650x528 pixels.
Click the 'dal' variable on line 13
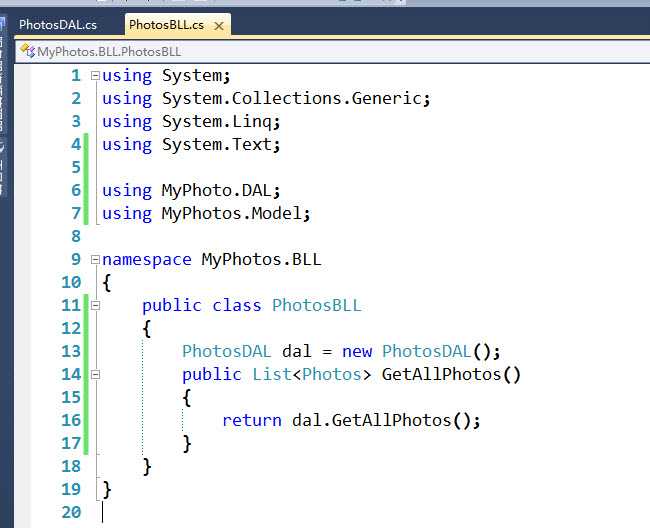coord(297,351)
